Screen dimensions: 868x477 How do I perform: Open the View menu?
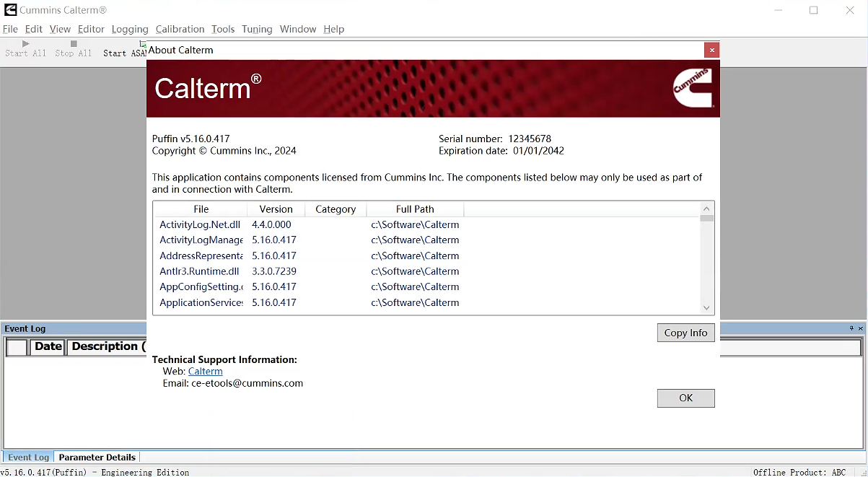coord(60,29)
